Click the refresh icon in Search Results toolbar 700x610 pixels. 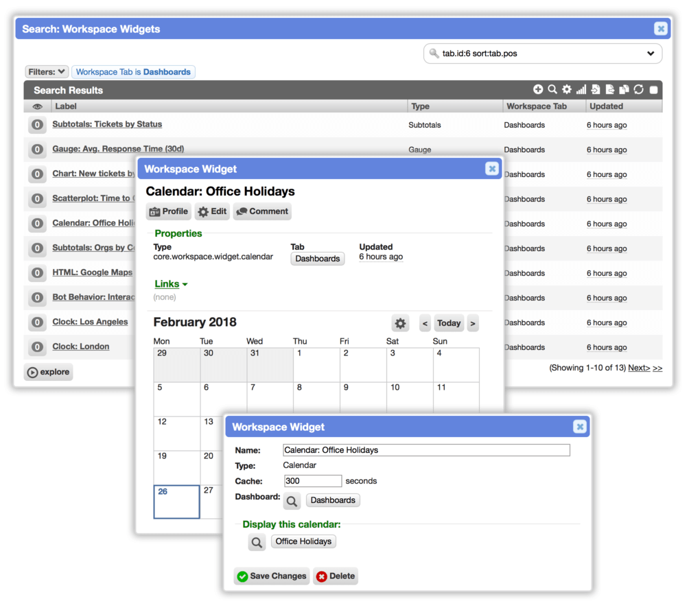click(638, 90)
